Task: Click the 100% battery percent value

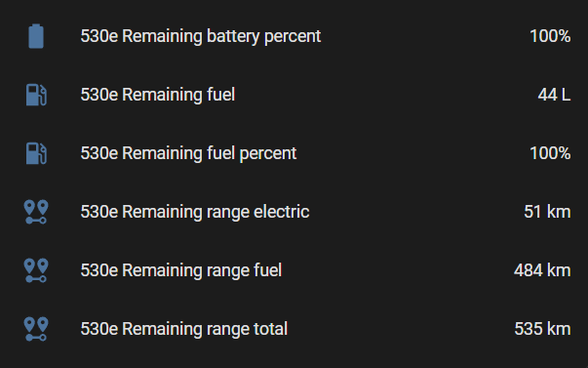Action: [550, 36]
